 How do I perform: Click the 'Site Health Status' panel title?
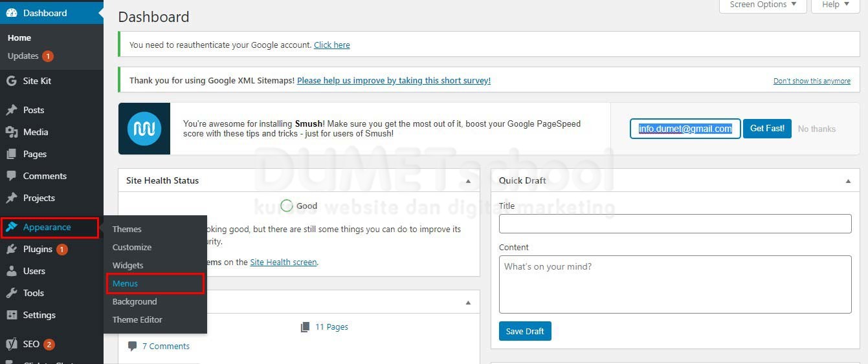162,180
